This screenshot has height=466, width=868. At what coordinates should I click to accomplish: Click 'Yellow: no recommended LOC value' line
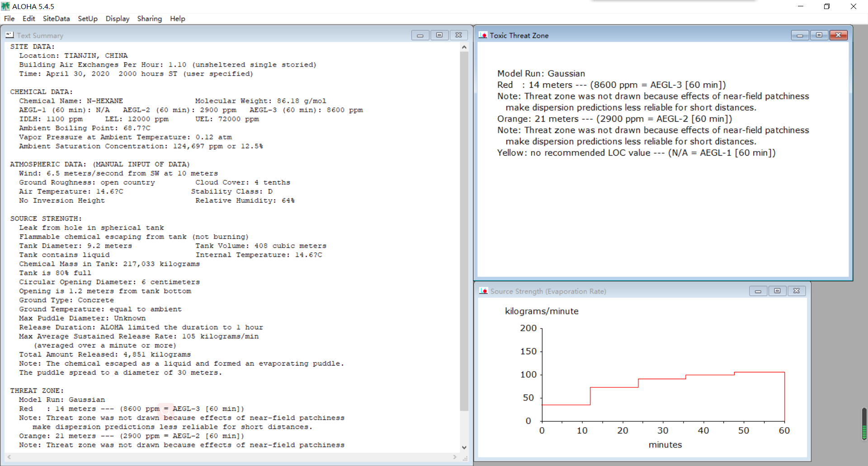click(x=637, y=152)
